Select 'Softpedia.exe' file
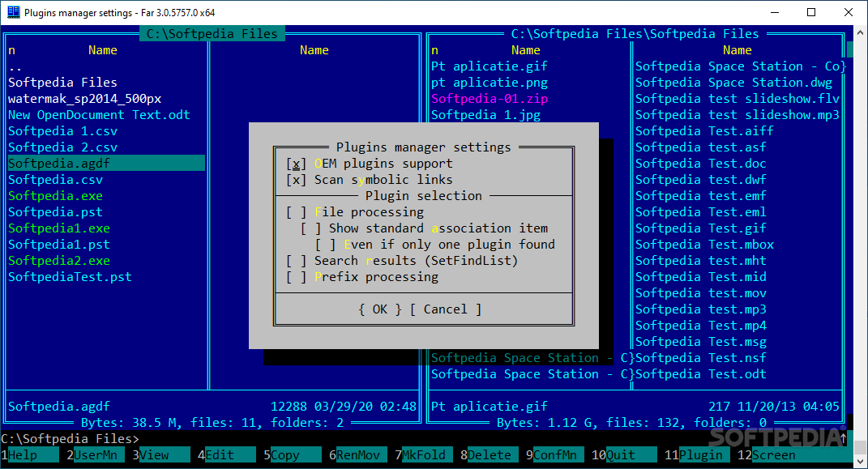 click(x=55, y=196)
